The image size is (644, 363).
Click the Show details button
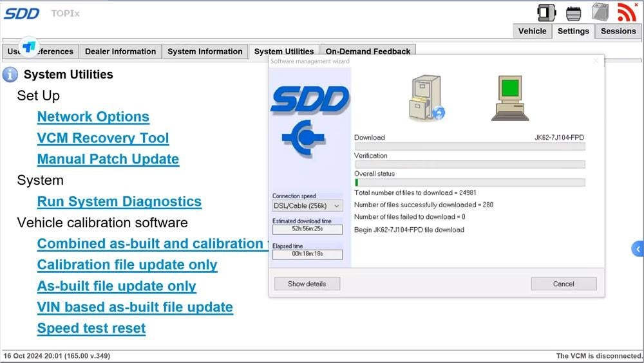[307, 284]
